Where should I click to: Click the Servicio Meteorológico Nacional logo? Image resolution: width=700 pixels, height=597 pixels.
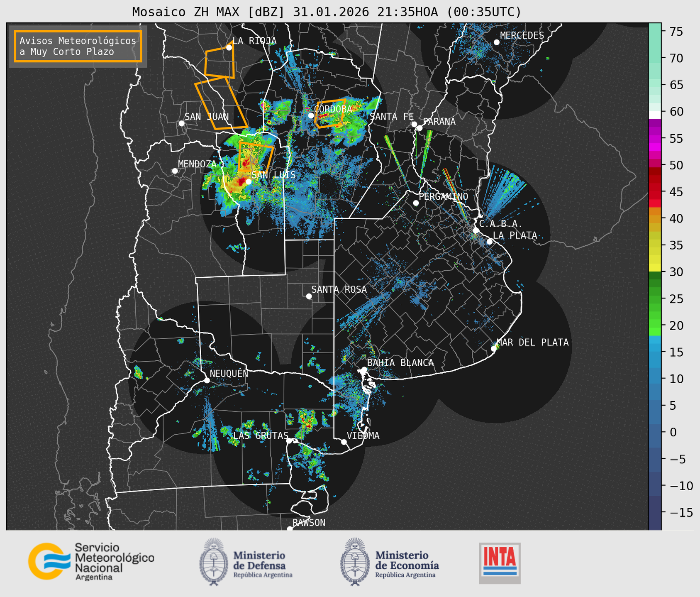coord(91,561)
